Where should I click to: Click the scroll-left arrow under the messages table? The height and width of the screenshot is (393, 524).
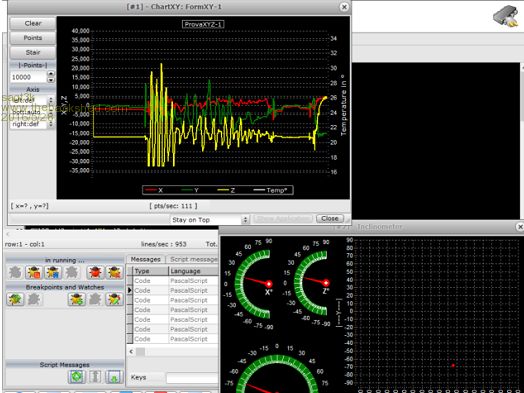131,352
